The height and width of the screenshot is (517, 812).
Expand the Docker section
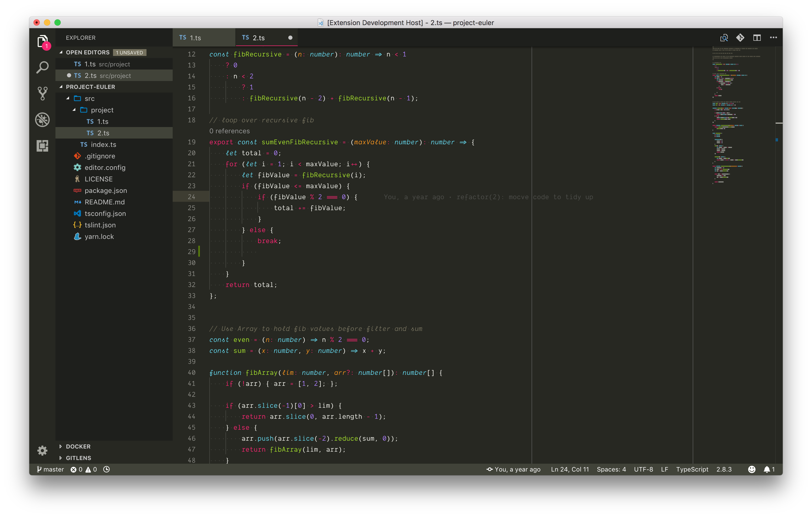[x=61, y=446]
